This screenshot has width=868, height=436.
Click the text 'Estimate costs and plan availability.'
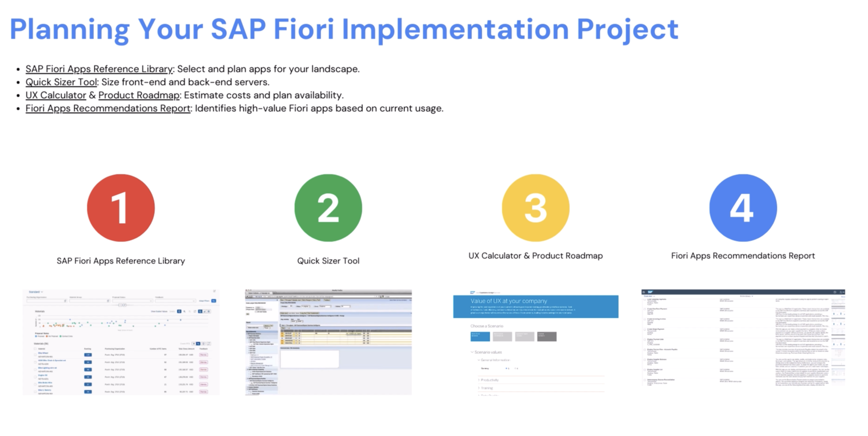tap(264, 95)
